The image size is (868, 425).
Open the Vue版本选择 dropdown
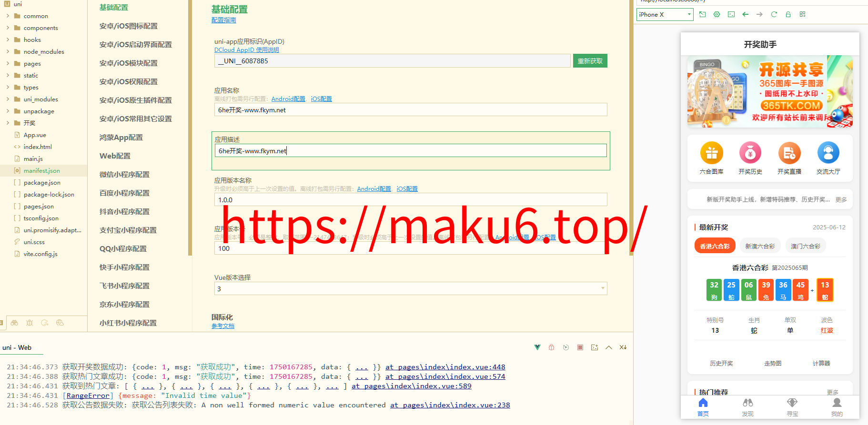[x=411, y=288]
